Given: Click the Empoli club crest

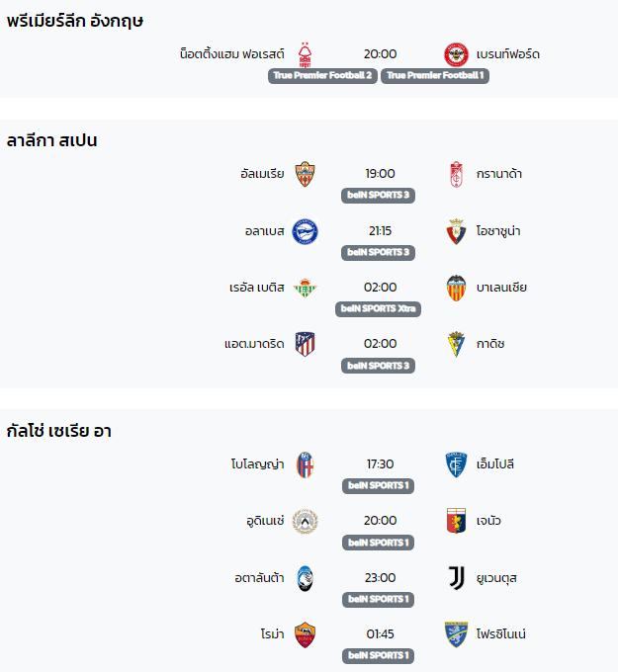Looking at the screenshot, I should (456, 464).
